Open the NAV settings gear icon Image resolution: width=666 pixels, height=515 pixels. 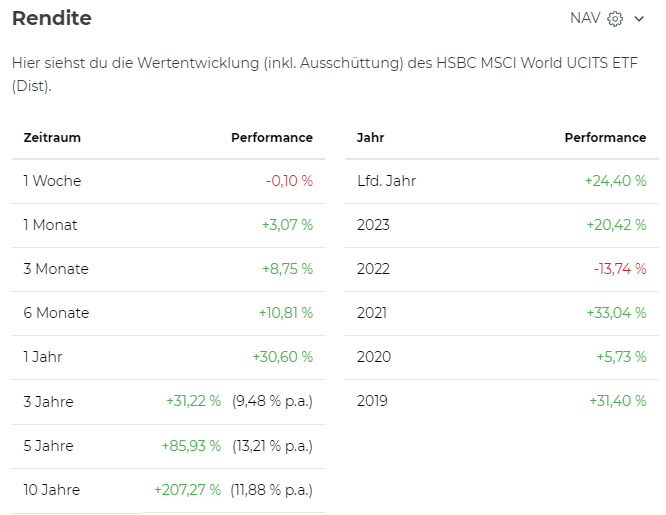(615, 19)
